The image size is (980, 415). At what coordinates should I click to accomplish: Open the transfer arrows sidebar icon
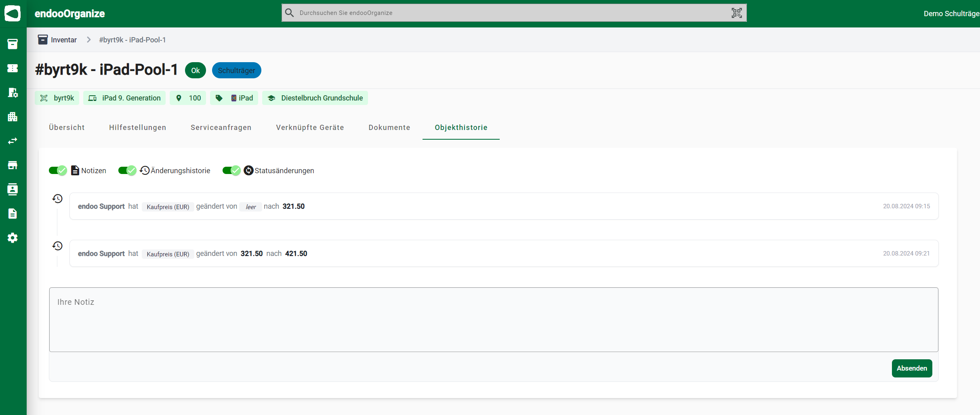pyautogui.click(x=13, y=141)
